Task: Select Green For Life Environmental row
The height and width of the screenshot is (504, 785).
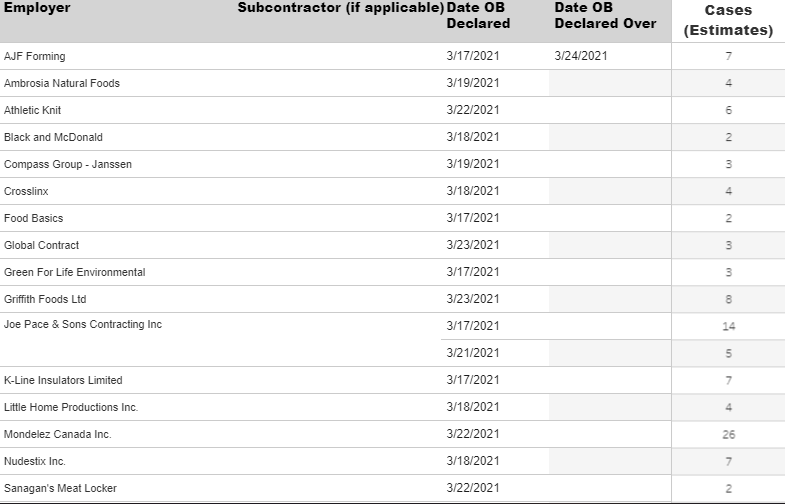Action: click(392, 272)
